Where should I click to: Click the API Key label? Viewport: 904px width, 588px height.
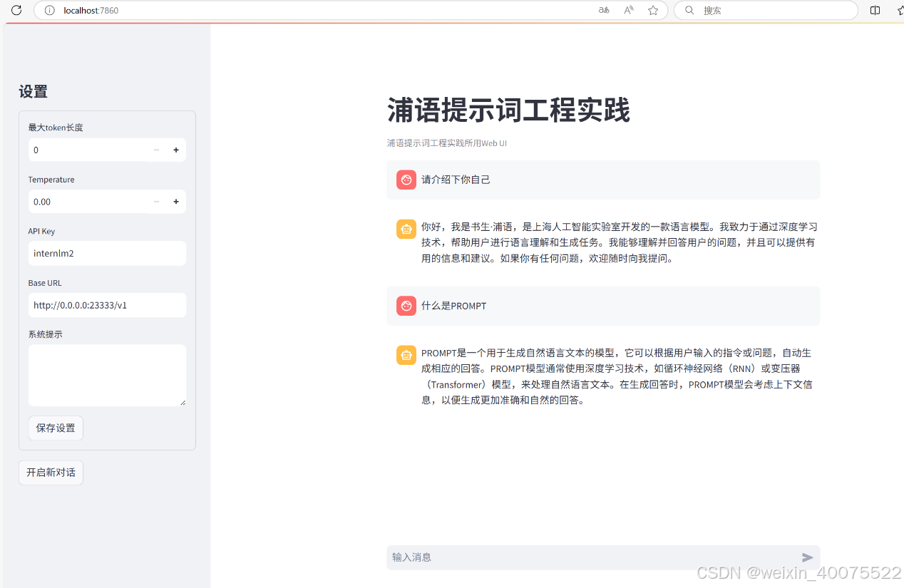[41, 231]
